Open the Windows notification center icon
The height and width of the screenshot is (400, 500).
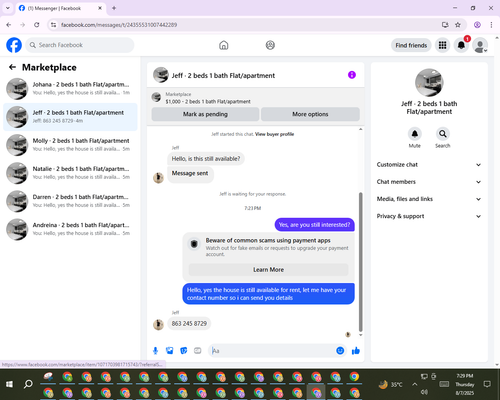pos(487,384)
